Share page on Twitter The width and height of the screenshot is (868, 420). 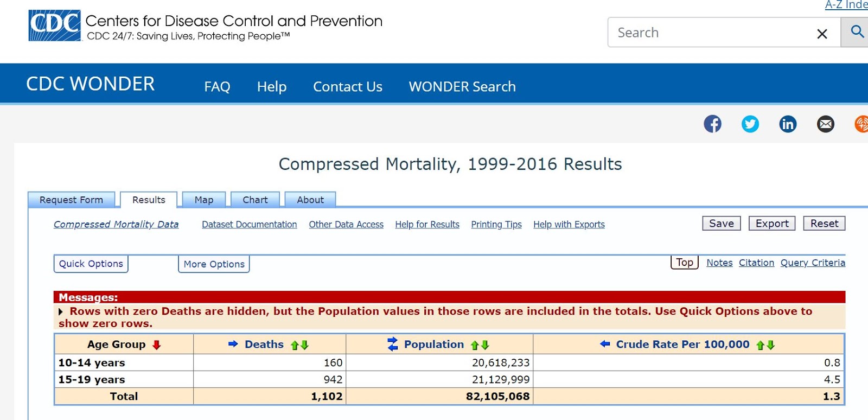(x=750, y=124)
